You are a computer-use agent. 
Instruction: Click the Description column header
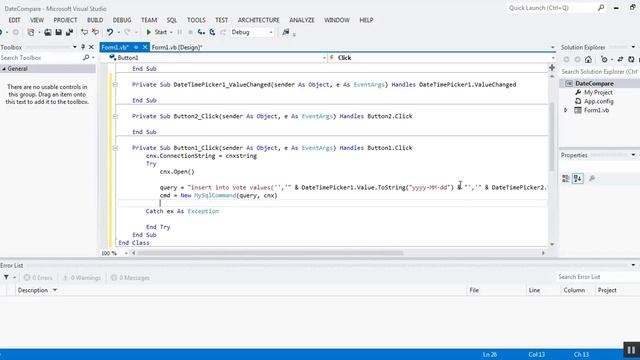point(241,290)
